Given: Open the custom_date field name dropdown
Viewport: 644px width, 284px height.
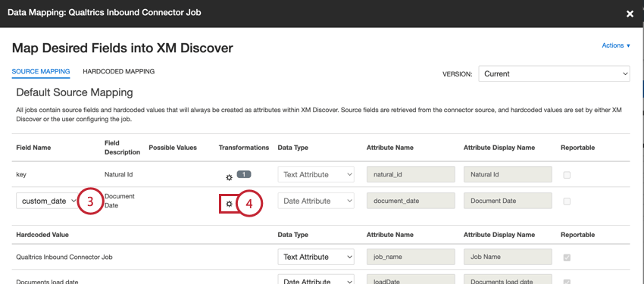Looking at the screenshot, I should pos(48,201).
